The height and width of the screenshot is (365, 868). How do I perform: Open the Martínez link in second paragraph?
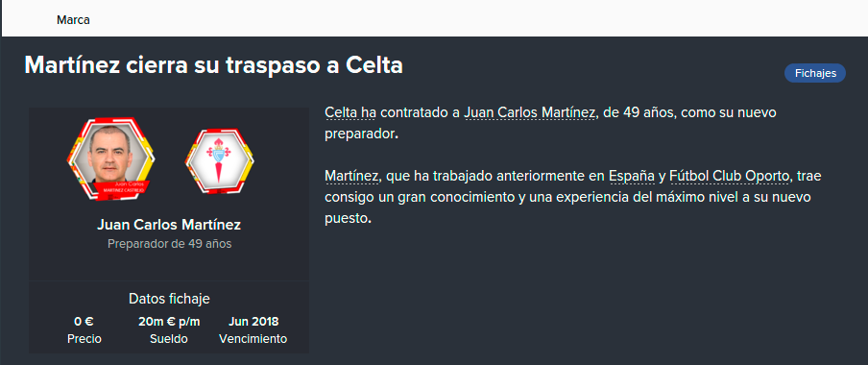351,177
